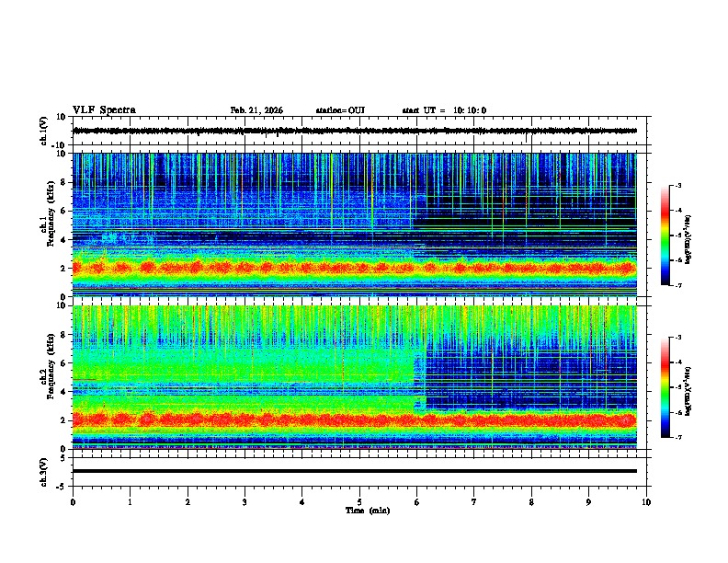Click the "8" kHz tick label of ch.2 spectrogram
The width and height of the screenshot is (728, 563).
pyautogui.click(x=64, y=335)
